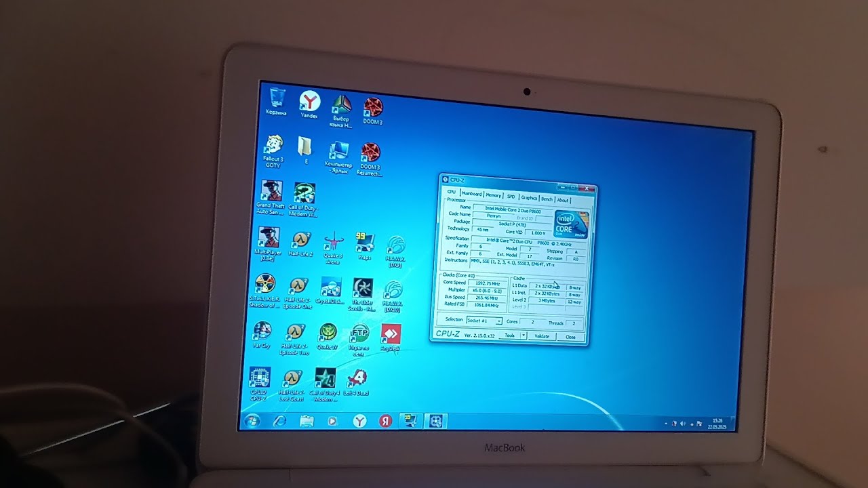Launch Call of Duty 4 Modern Warfare shortcut

[325, 385]
